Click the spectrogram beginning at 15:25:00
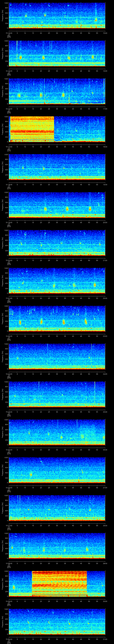 click(57, 432)
